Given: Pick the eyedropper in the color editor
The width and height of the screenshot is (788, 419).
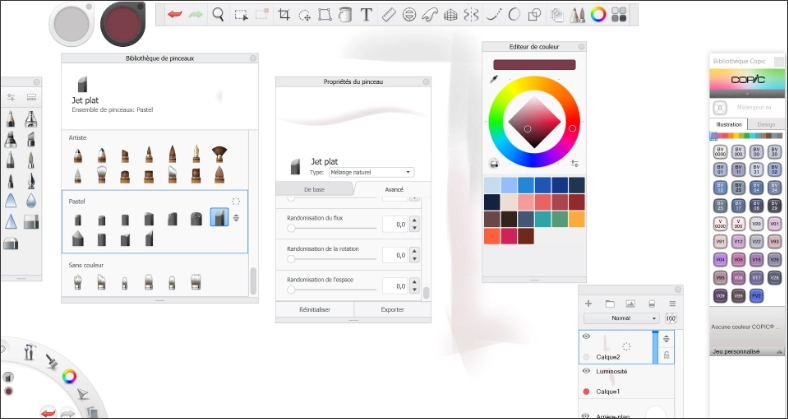Looking at the screenshot, I should click(x=493, y=79).
